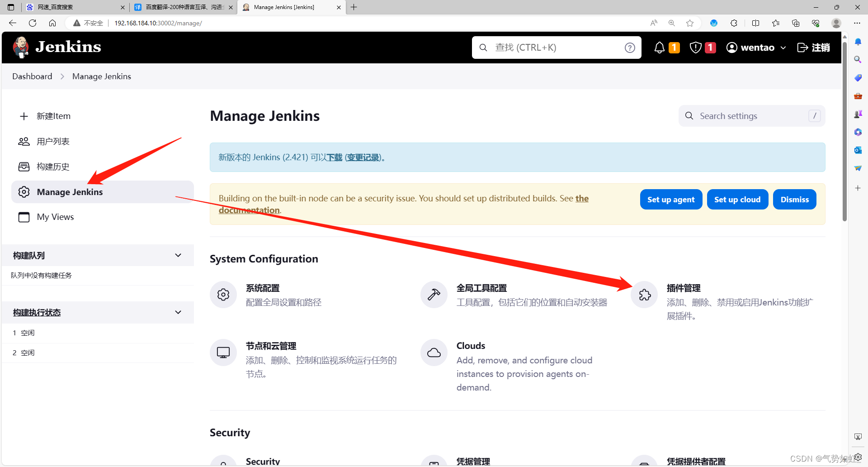
Task: Collapse the 构建队列 section chevron
Action: click(x=178, y=255)
